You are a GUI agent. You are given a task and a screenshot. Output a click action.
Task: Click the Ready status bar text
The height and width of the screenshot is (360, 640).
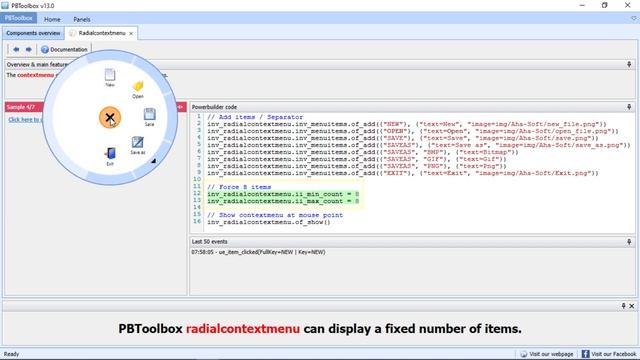click(11, 354)
